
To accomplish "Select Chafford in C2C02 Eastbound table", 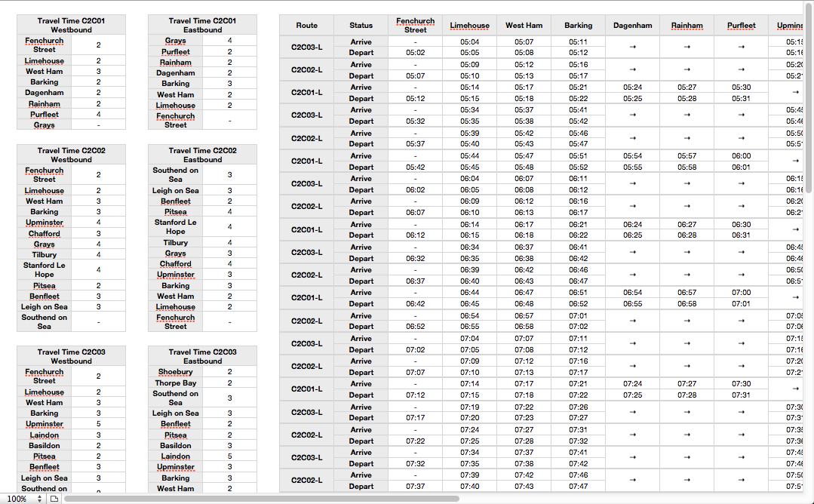I will click(176, 263).
